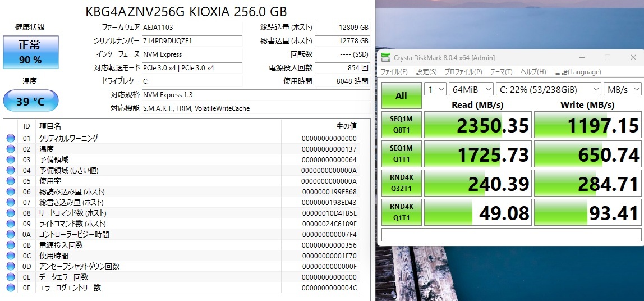644x301 pixels.
Task: Click the 39 °C temperature indicator
Action: [x=31, y=101]
